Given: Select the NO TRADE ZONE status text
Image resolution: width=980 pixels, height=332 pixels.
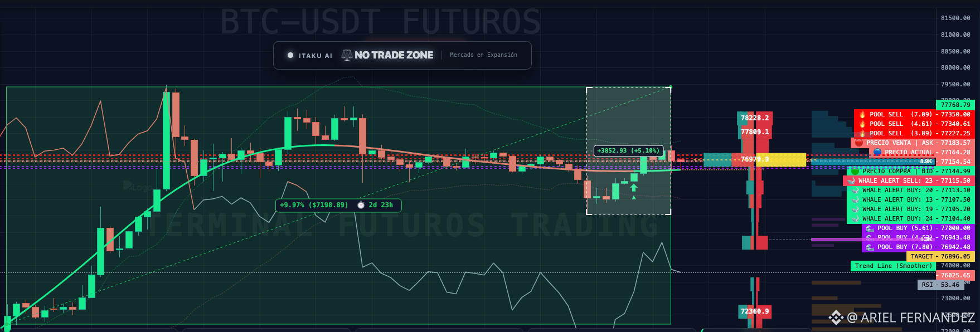Looking at the screenshot, I should pos(394,55).
